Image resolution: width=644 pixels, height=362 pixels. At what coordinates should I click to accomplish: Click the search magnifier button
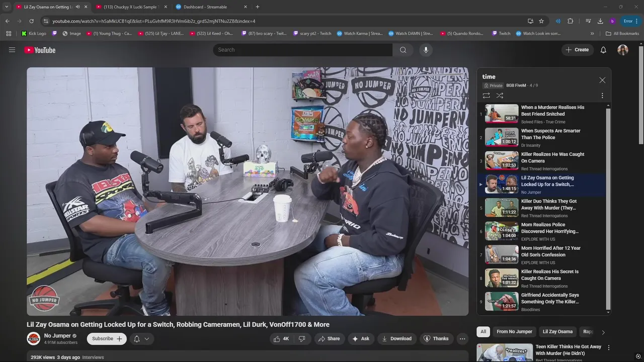pyautogui.click(x=403, y=50)
